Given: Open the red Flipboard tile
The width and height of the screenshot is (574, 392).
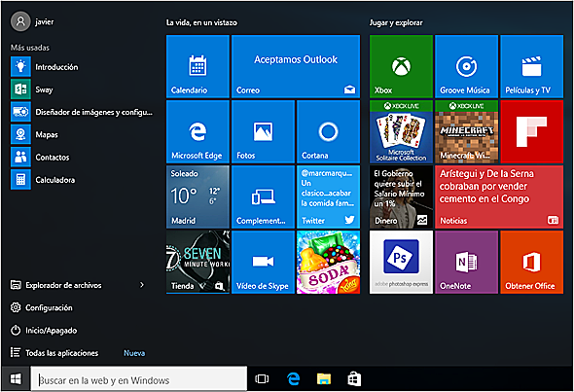Looking at the screenshot, I should tap(532, 131).
